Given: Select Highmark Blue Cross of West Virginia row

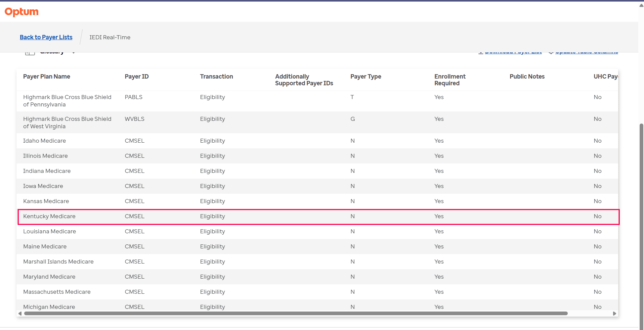Looking at the screenshot, I should click(67, 123).
